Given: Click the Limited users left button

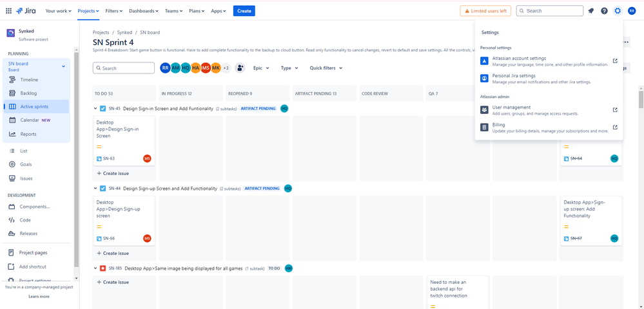Looking at the screenshot, I should coord(485,11).
